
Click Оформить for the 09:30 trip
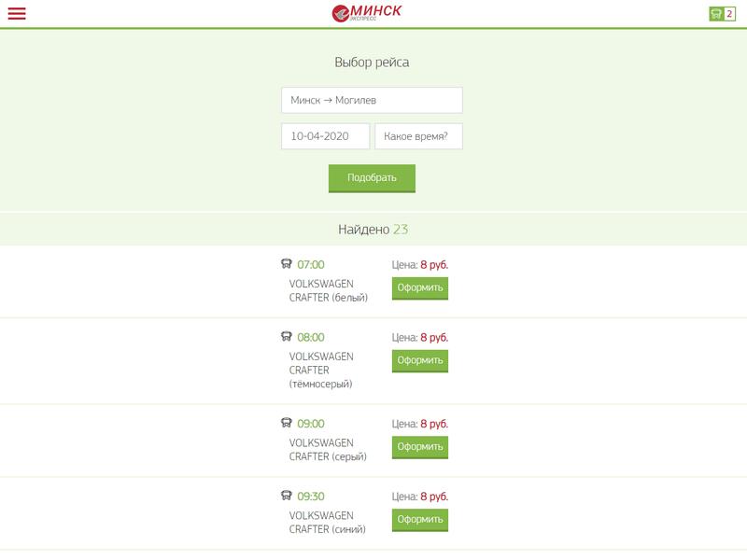(x=420, y=520)
